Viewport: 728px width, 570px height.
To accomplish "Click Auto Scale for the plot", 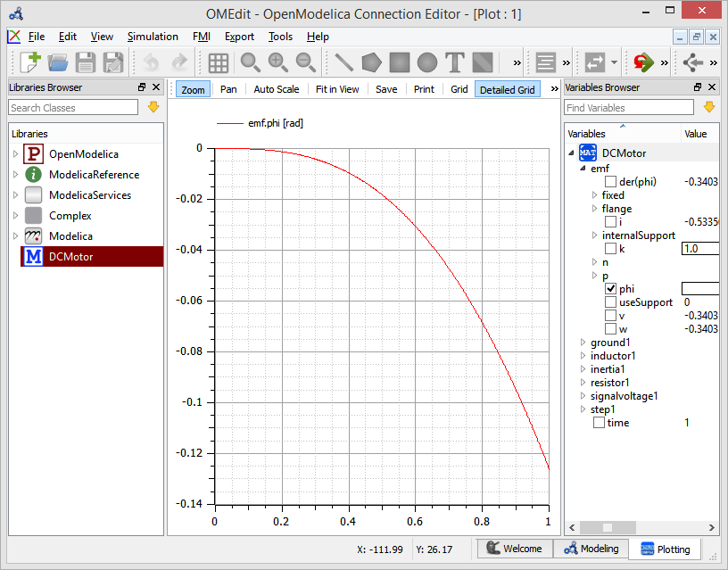I will coord(277,89).
